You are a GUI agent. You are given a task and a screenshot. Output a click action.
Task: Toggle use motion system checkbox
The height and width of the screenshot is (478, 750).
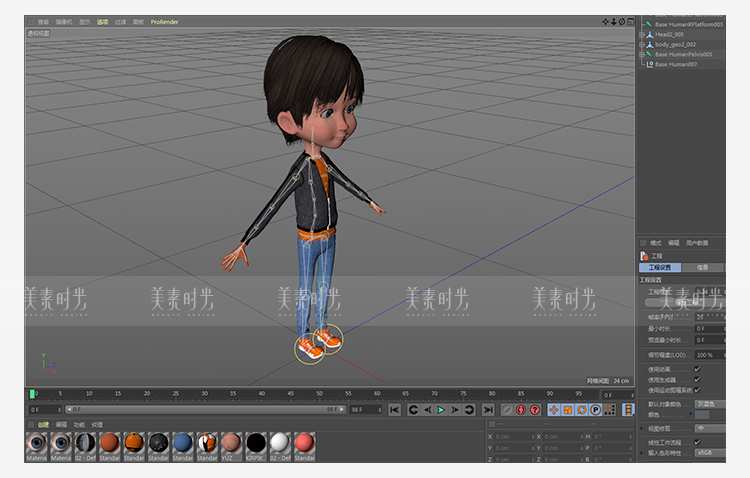697,390
